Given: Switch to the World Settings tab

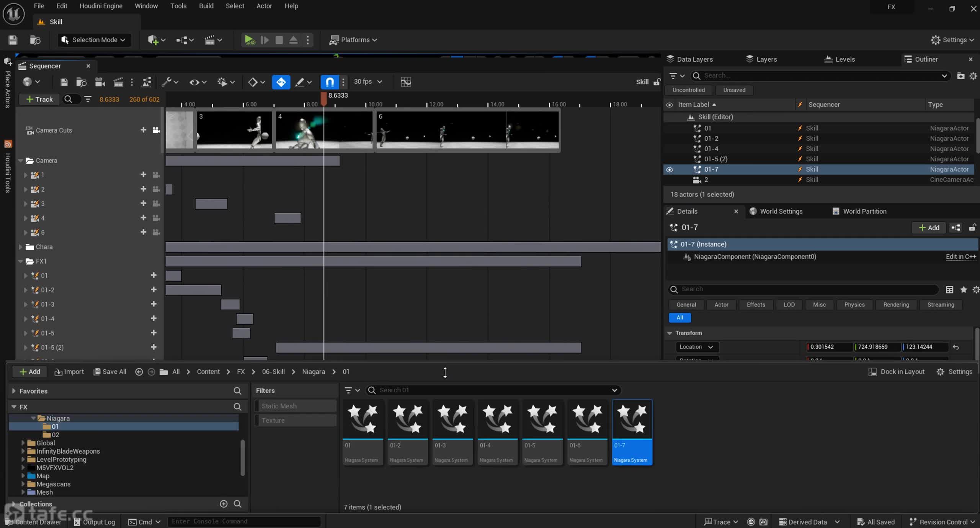Looking at the screenshot, I should [x=781, y=212].
